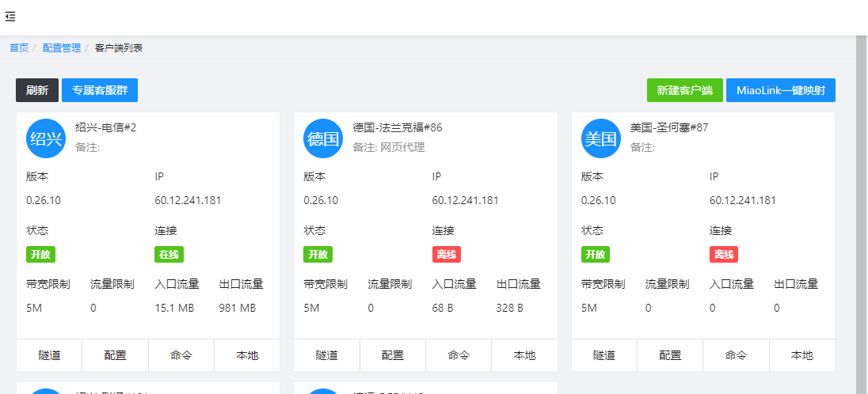Open 命令 tab for 绍兴-电信#2

181,355
